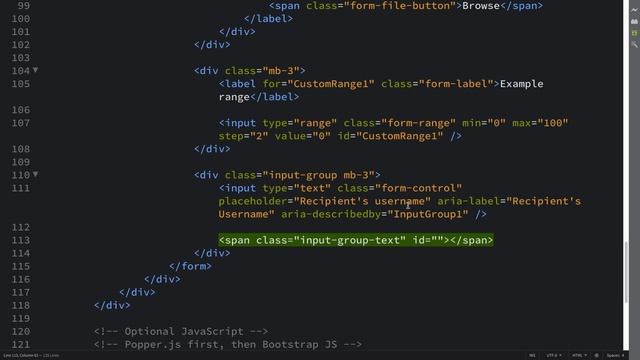Click the closing div tag on line 118
This screenshot has height=360, width=640.
click(112, 305)
